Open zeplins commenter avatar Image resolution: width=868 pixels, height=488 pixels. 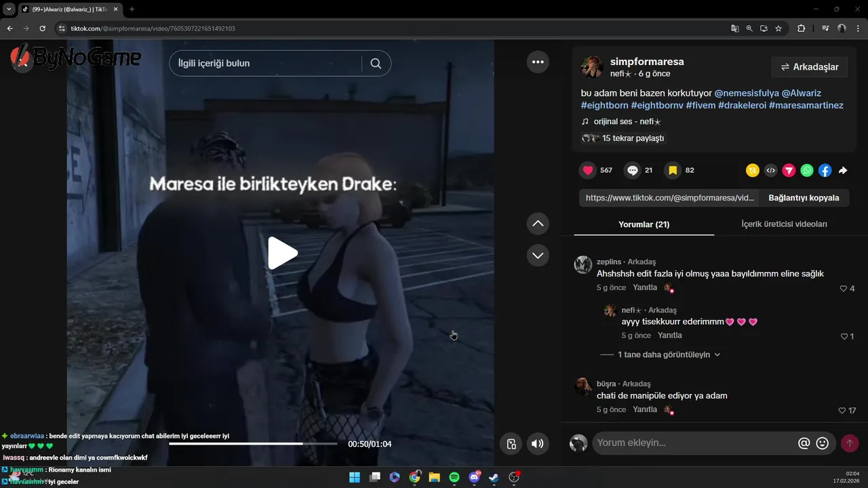click(583, 265)
